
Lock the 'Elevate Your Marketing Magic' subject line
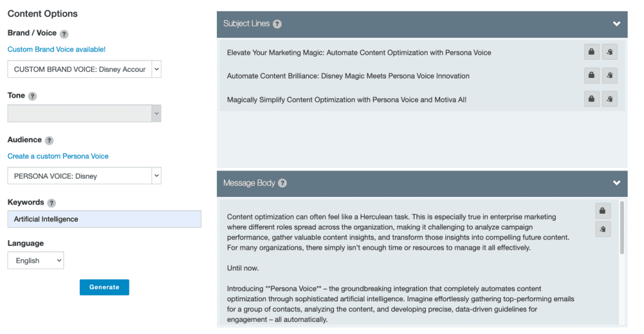pyautogui.click(x=591, y=52)
